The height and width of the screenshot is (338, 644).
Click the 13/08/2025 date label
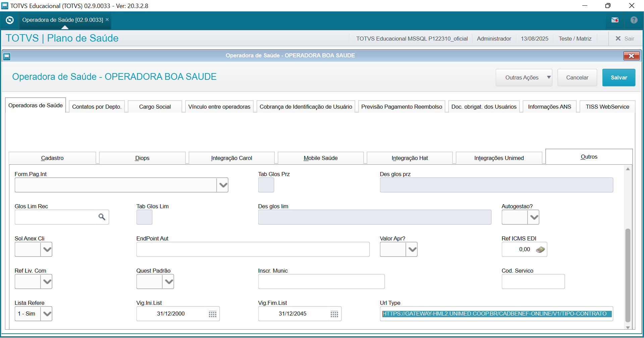pyautogui.click(x=535, y=39)
